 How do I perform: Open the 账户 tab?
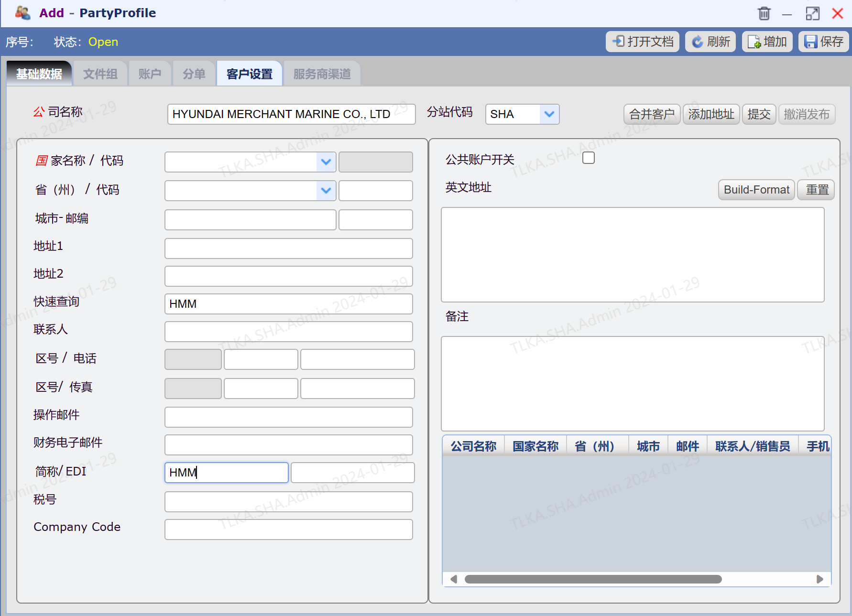pos(150,74)
